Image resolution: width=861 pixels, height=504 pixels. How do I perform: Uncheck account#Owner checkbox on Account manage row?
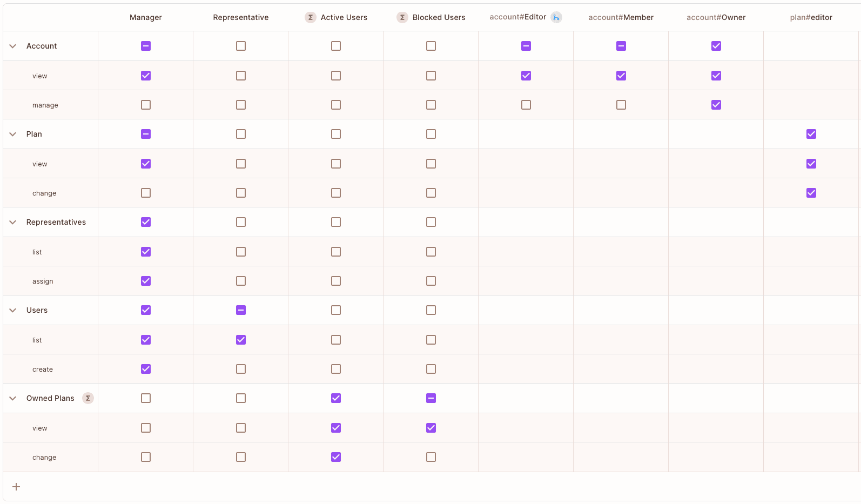pos(716,105)
